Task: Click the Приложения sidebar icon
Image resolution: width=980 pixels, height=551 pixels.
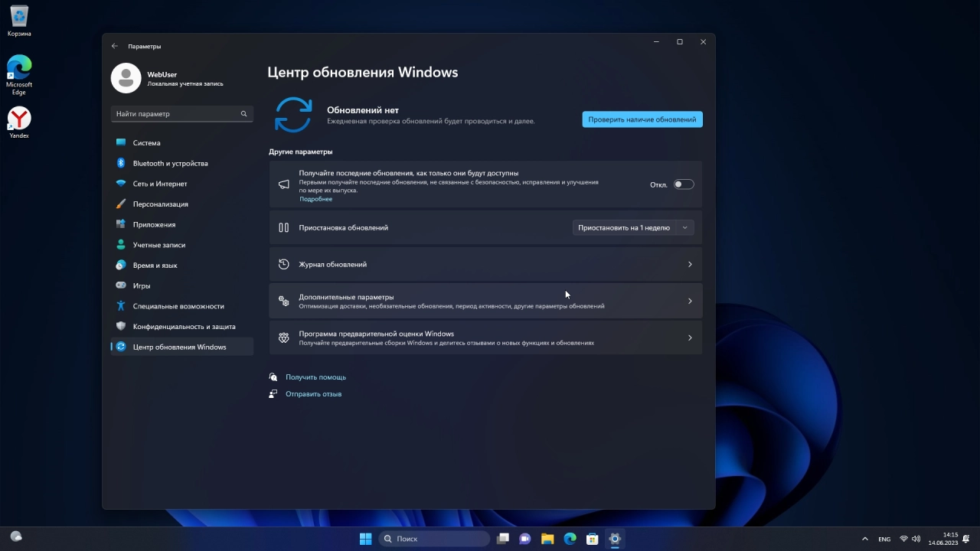Action: [x=121, y=224]
